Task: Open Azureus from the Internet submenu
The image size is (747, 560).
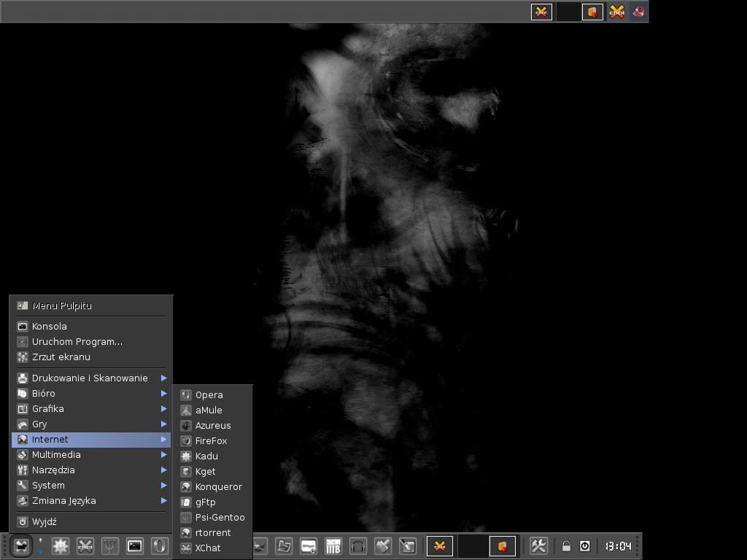Action: pos(212,425)
